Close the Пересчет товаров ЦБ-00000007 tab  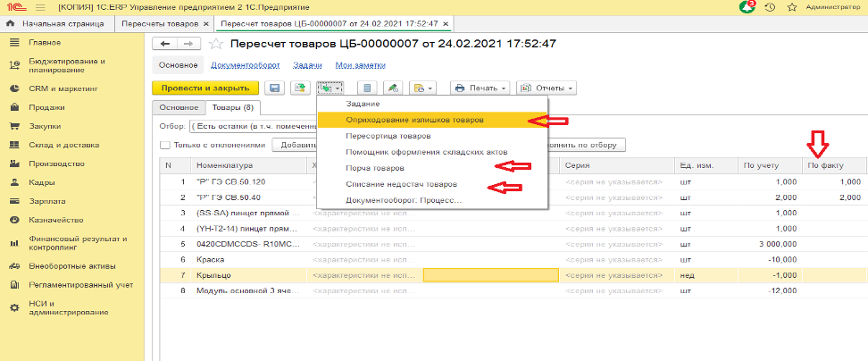tap(446, 24)
